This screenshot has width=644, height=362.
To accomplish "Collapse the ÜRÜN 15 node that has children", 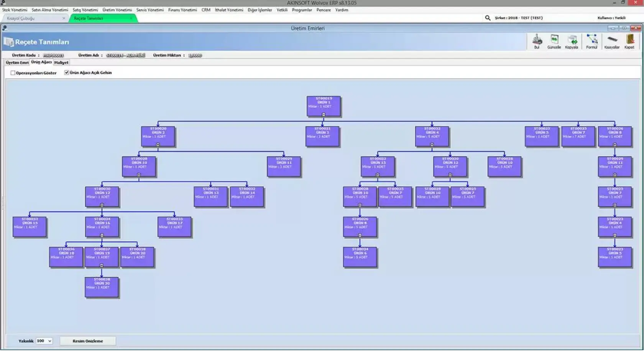I will coord(378,175).
